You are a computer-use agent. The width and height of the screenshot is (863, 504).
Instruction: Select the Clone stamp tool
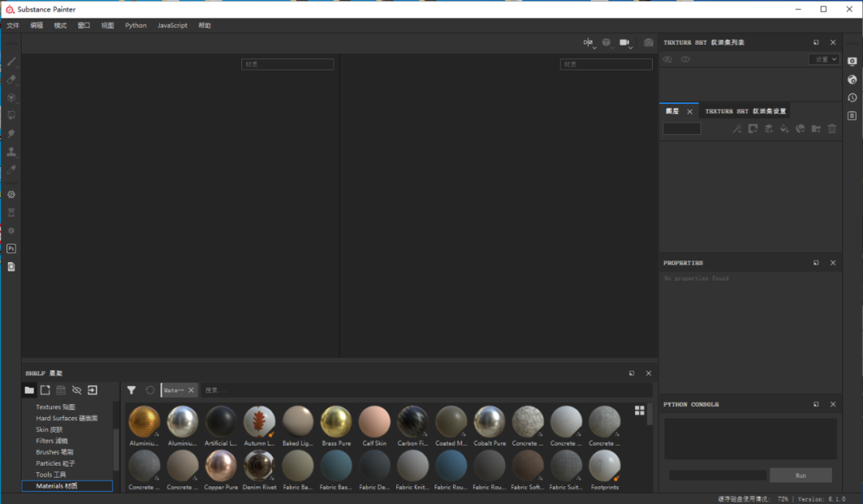pos(11,151)
